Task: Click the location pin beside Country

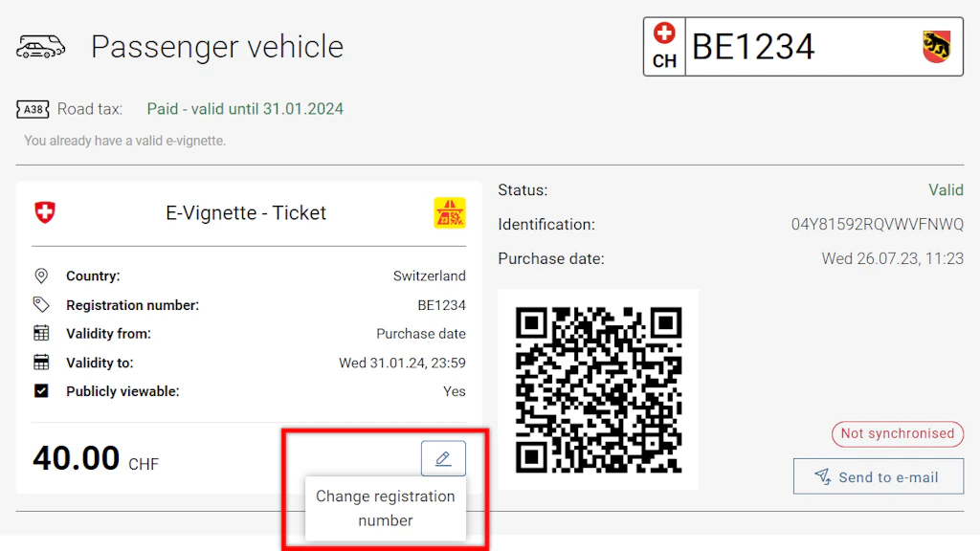Action: (x=40, y=275)
